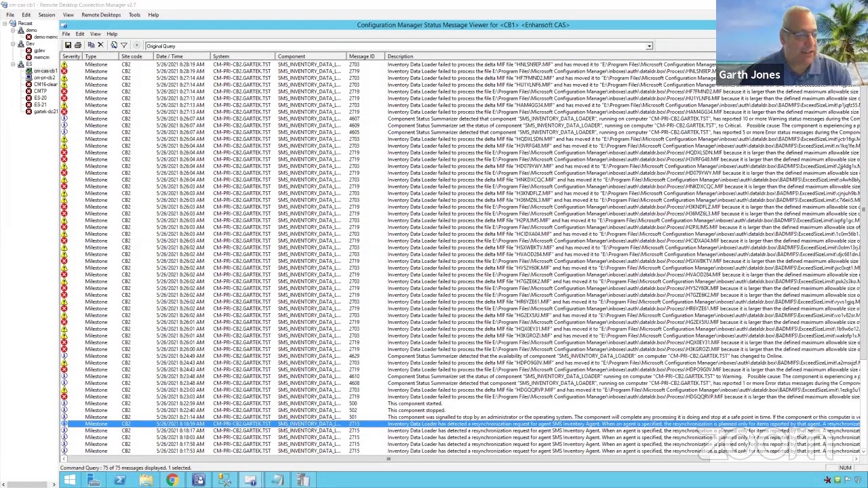Open RDCMan Remote Desktops menu

pyautogui.click(x=101, y=15)
